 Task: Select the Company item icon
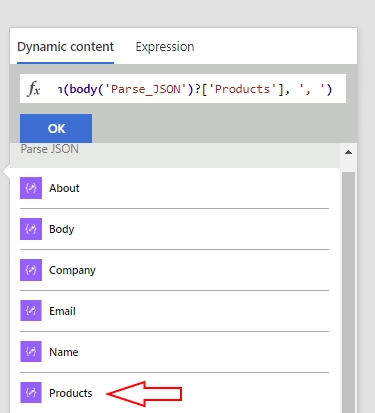tap(31, 270)
